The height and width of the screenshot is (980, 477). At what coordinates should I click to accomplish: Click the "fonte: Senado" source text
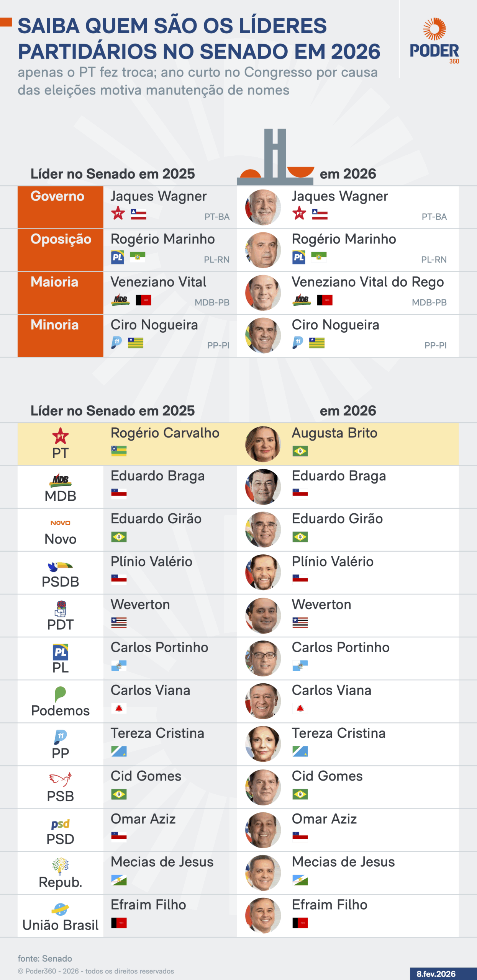(45, 959)
